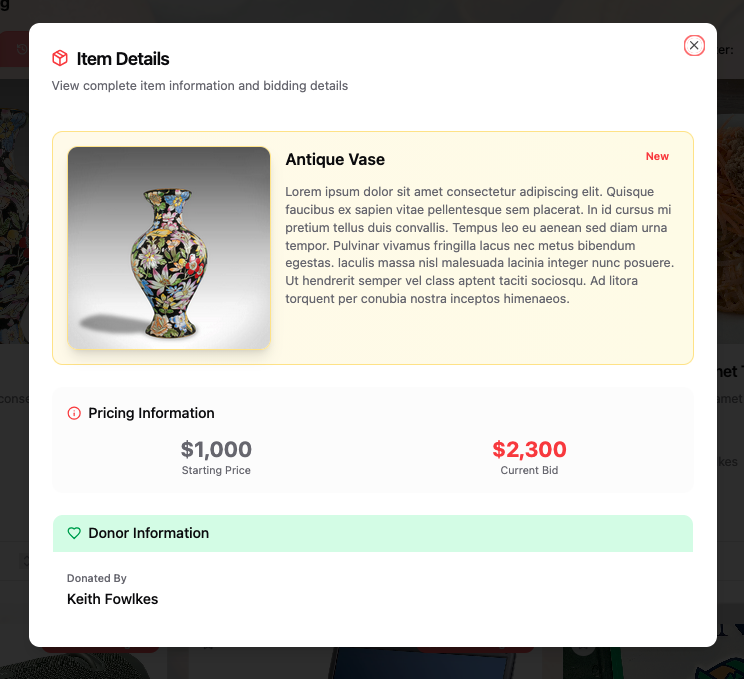This screenshot has height=679, width=744.
Task: Click the Donated By label
Action: pyautogui.click(x=97, y=578)
